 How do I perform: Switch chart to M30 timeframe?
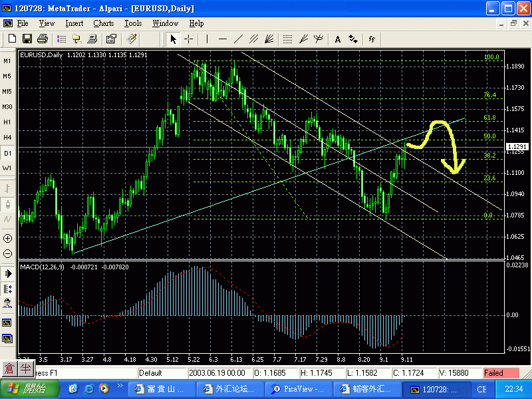(7, 107)
